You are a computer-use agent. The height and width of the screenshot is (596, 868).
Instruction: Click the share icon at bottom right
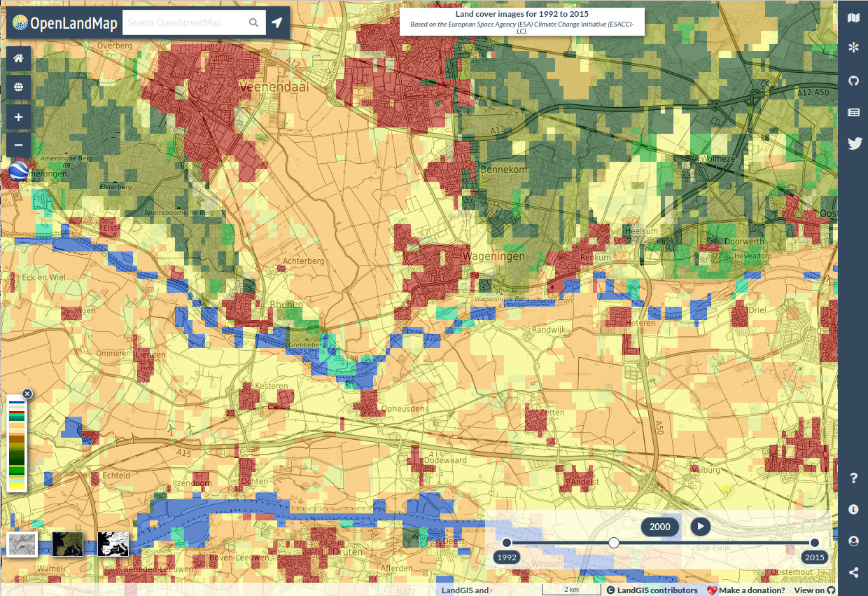point(853,571)
